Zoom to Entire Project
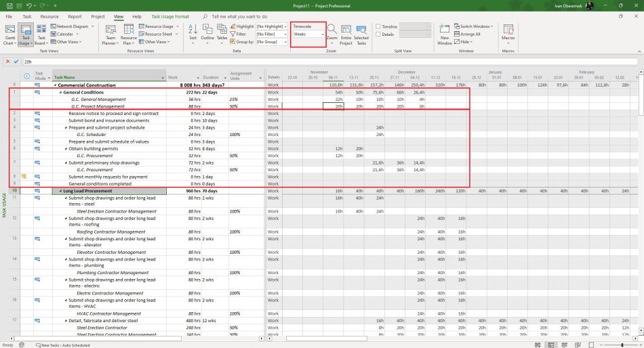 tap(346, 35)
